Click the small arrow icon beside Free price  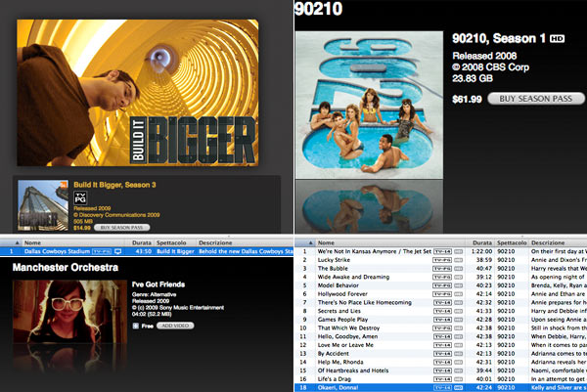[133, 324]
